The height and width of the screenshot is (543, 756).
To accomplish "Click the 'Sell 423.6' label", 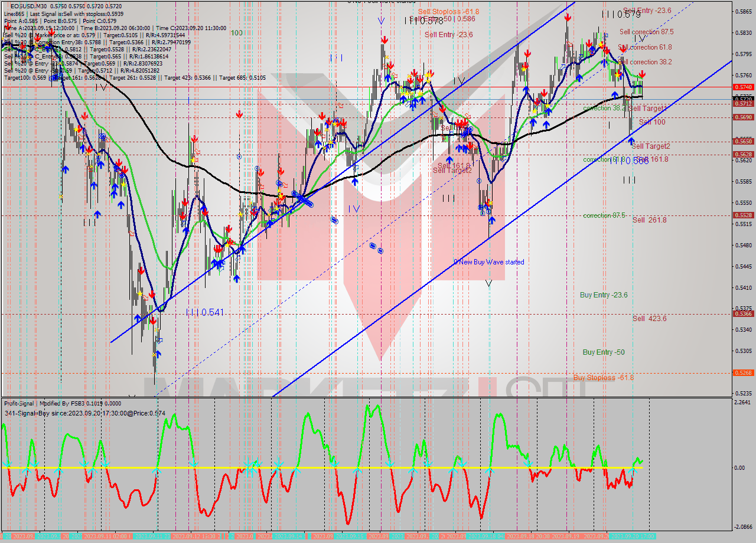I will pyautogui.click(x=650, y=319).
